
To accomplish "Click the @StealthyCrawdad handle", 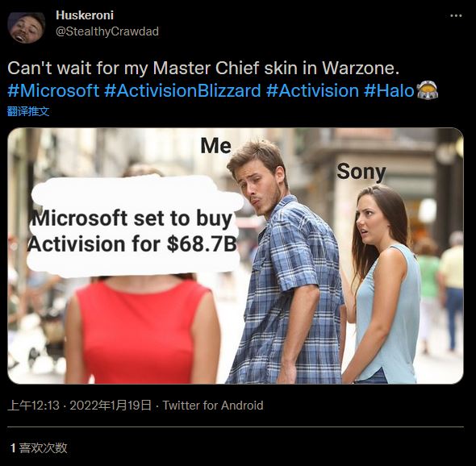I will click(x=107, y=31).
